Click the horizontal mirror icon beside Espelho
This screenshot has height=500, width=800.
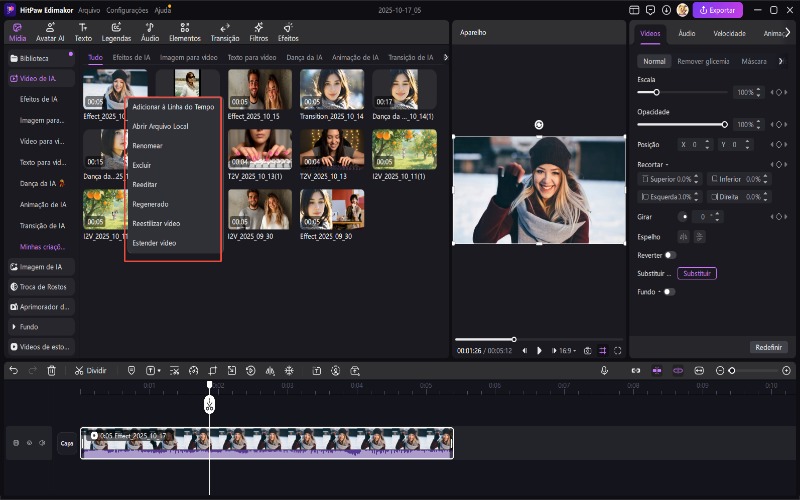(x=683, y=237)
